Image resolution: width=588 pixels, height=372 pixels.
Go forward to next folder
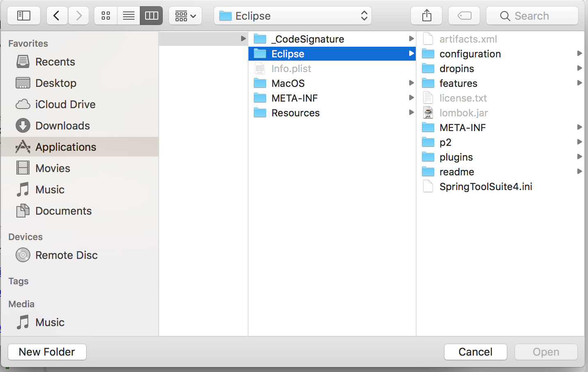[x=78, y=16]
